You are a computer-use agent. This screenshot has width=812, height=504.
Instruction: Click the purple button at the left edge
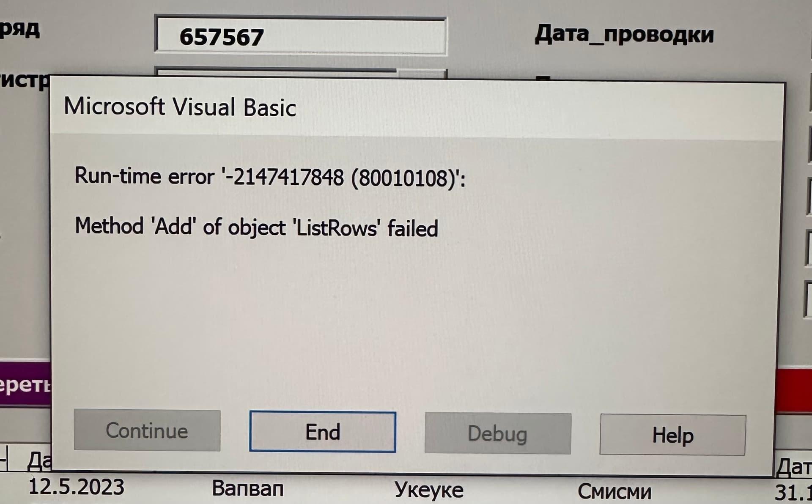point(25,383)
